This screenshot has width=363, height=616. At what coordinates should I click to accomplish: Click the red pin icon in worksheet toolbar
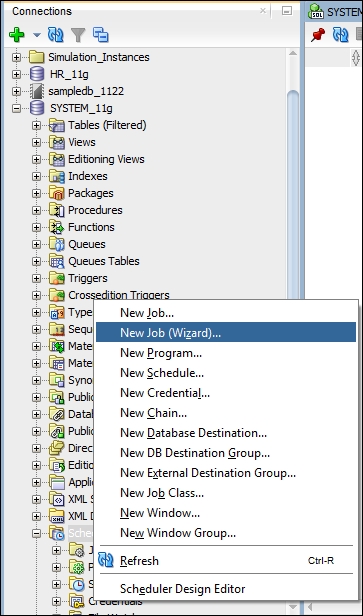(318, 35)
